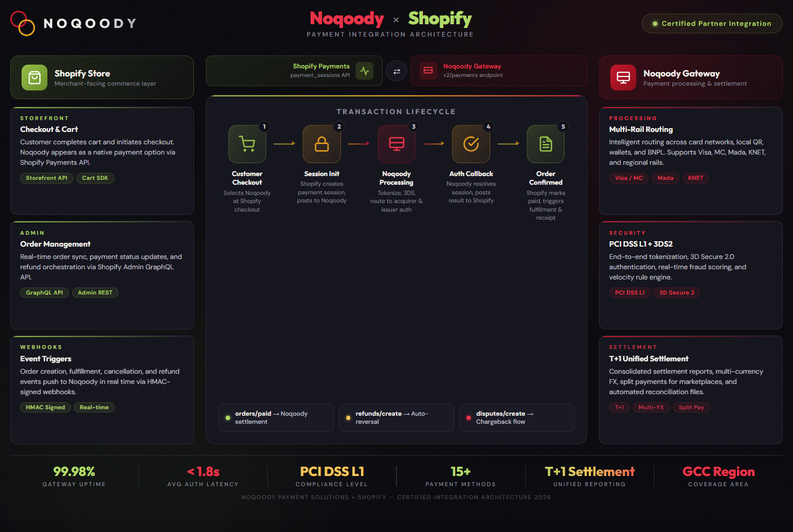This screenshot has height=532, width=793.
Task: Click the 'Order Confirmed' step label
Action: [546, 178]
